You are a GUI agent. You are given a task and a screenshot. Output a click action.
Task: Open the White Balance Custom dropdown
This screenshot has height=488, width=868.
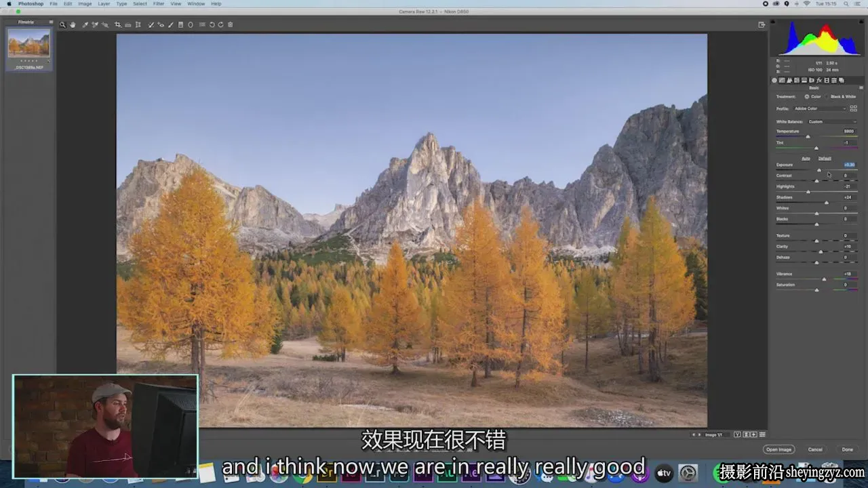click(x=832, y=122)
